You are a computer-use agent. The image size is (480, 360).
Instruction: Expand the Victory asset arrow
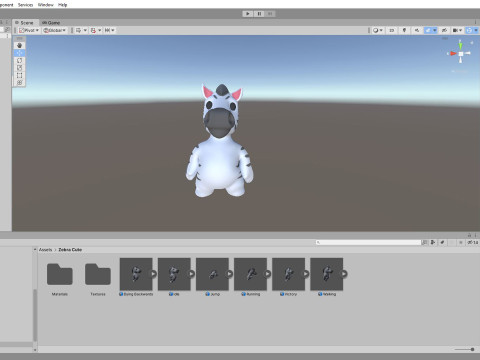306,274
